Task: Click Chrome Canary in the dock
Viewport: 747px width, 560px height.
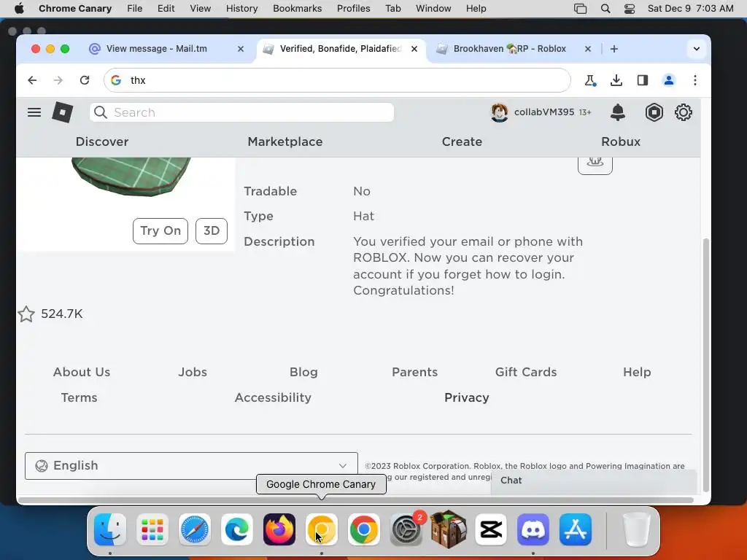Action: (322, 529)
